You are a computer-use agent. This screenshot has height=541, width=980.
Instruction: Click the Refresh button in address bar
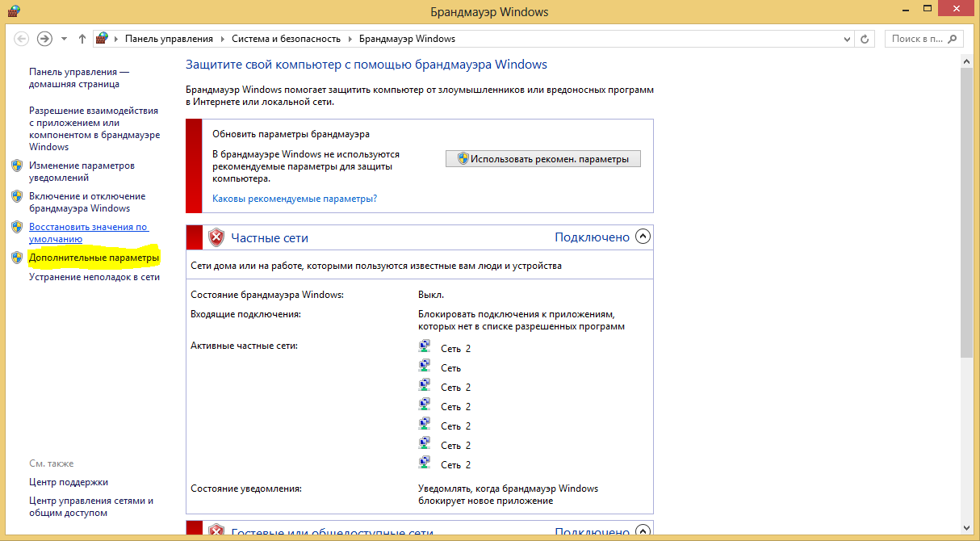865,39
